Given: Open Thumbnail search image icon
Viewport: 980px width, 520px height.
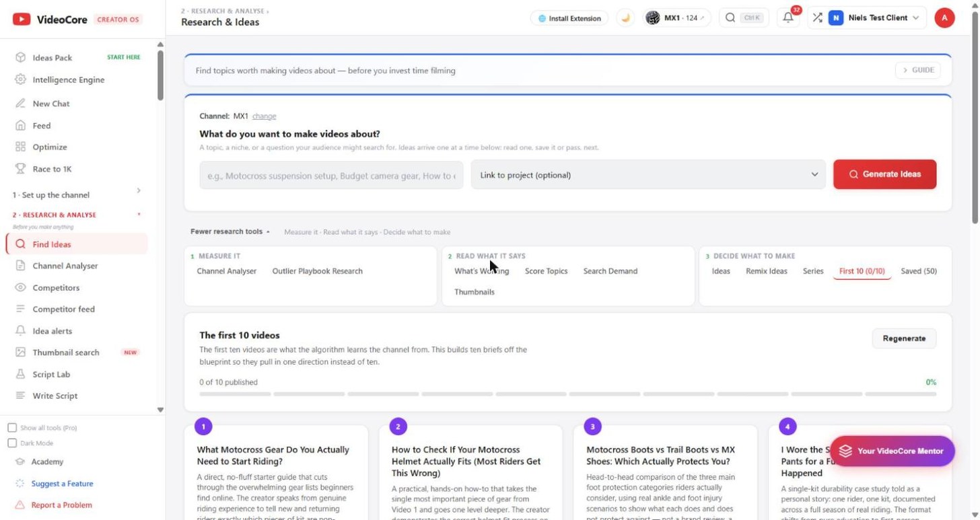Looking at the screenshot, I should tap(20, 352).
